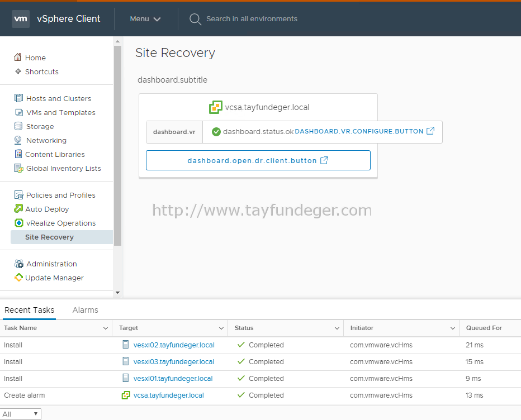Viewport: 521px width, 420px height.
Task: Open the Home icon in sidebar
Action: 18,57
